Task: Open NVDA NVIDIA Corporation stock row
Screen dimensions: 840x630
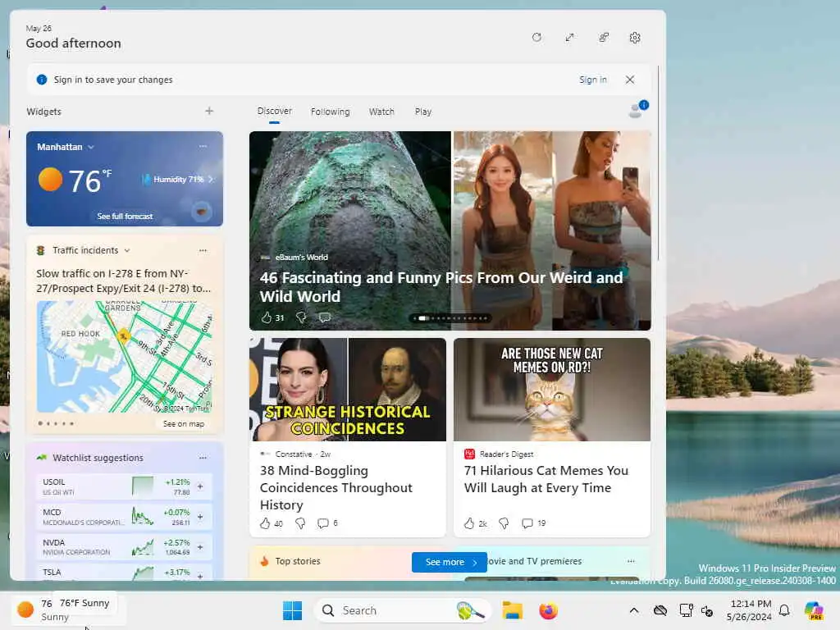Action: (x=125, y=547)
